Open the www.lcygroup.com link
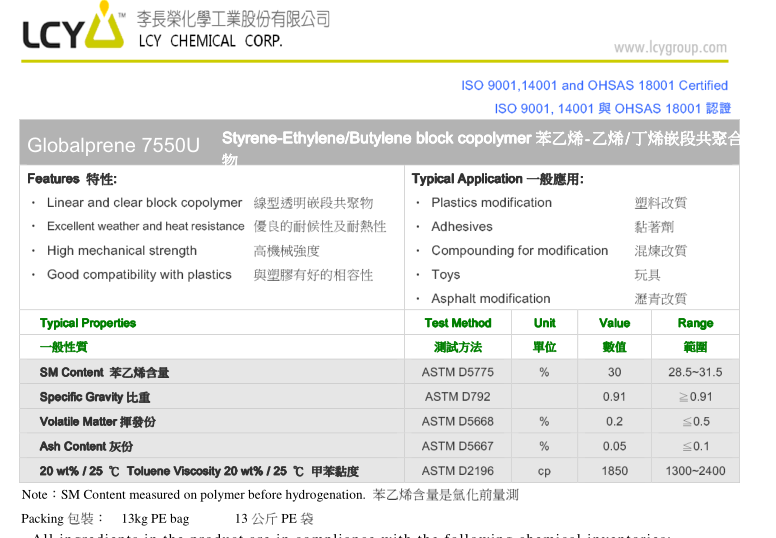 point(670,48)
